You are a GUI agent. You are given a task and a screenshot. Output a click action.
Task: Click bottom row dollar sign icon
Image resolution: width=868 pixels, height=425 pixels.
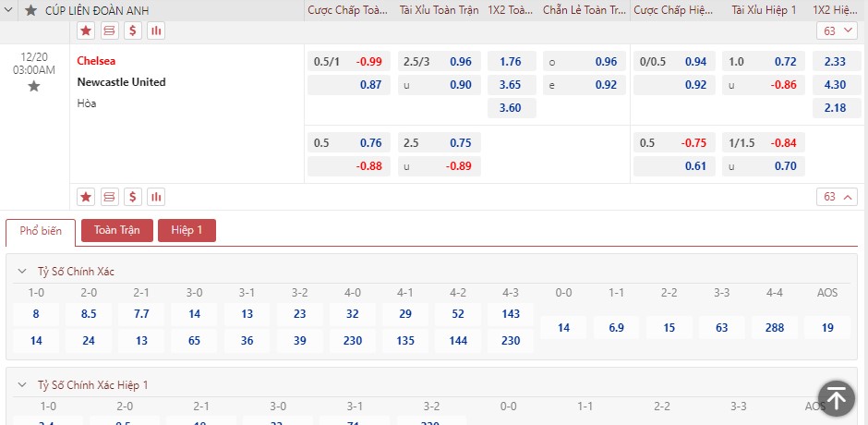point(133,197)
